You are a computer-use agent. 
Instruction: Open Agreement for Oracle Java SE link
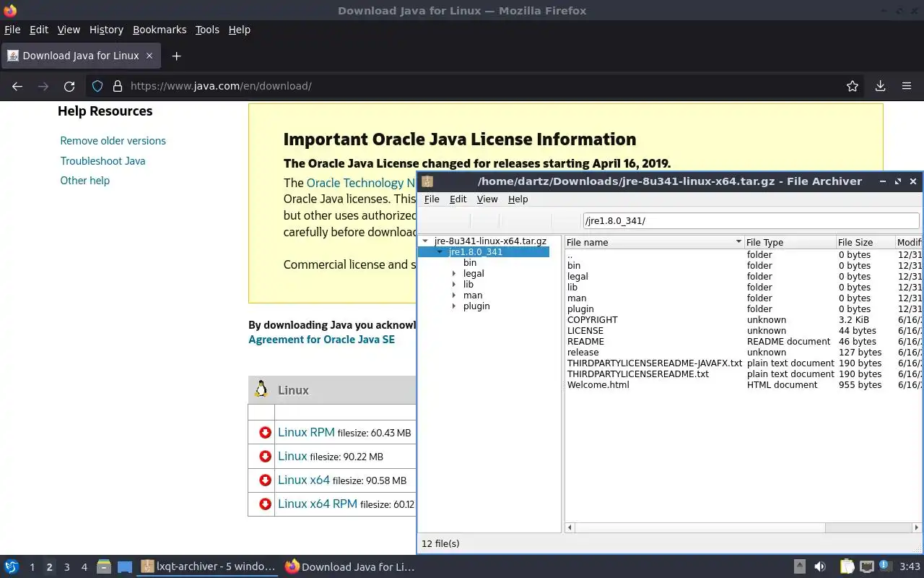[321, 340]
